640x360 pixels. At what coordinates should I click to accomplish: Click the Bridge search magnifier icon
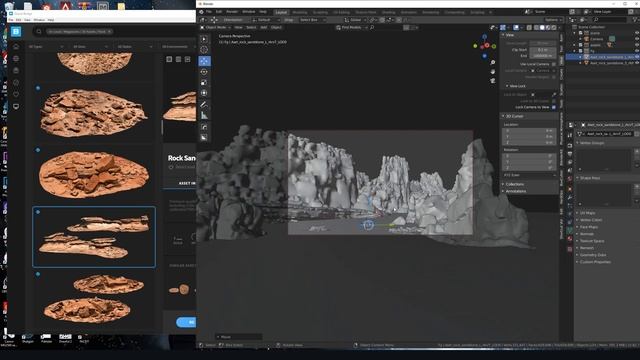(39, 31)
